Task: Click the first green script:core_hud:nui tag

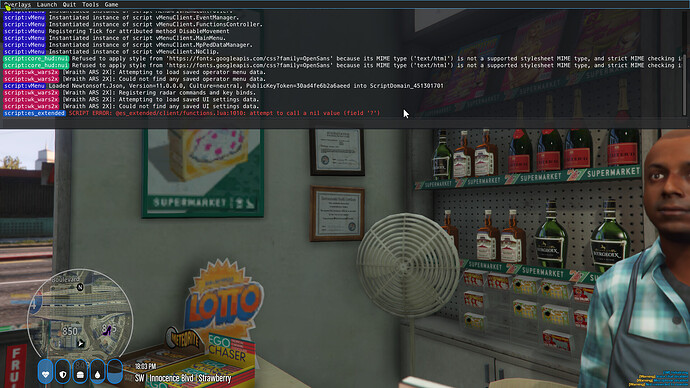Action: [x=36, y=59]
